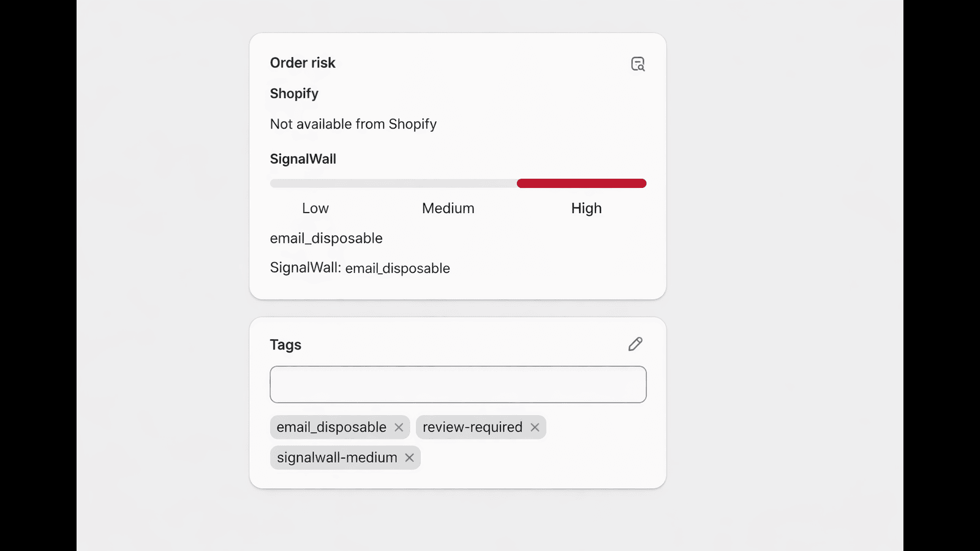Click the Tags card heading
Screen dimensions: 980x551
[x=285, y=345]
